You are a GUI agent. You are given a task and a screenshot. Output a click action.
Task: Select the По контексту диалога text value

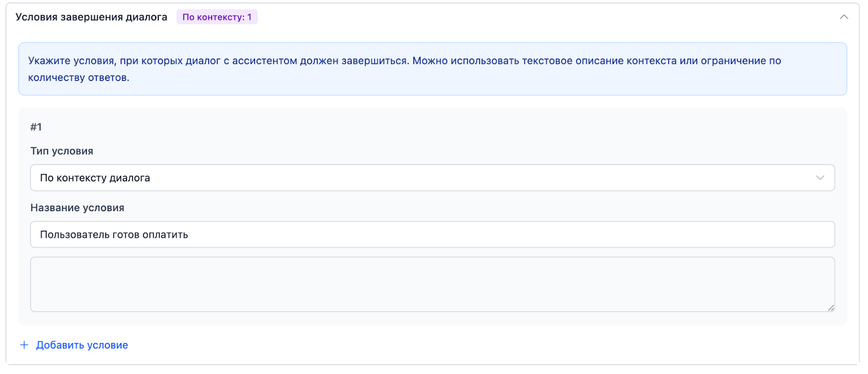95,178
